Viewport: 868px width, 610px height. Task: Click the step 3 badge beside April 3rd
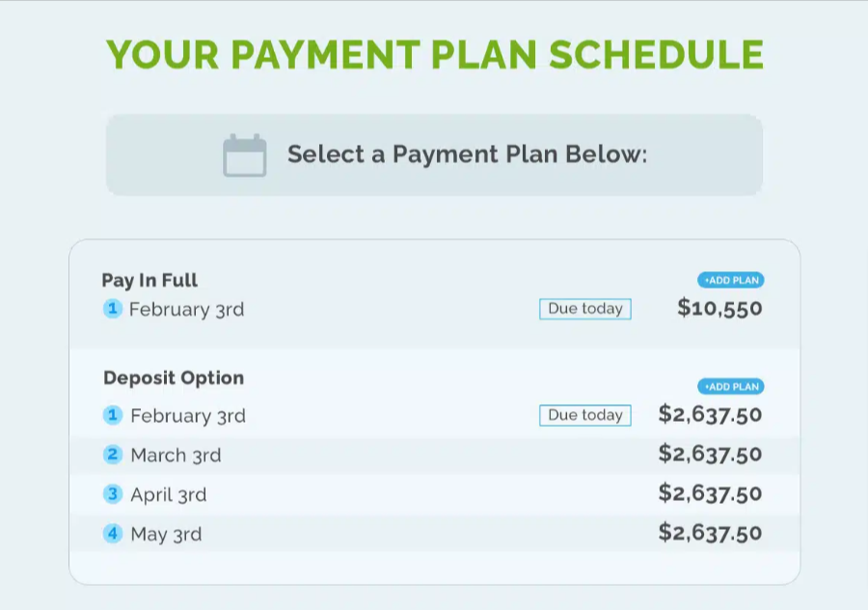(x=113, y=494)
